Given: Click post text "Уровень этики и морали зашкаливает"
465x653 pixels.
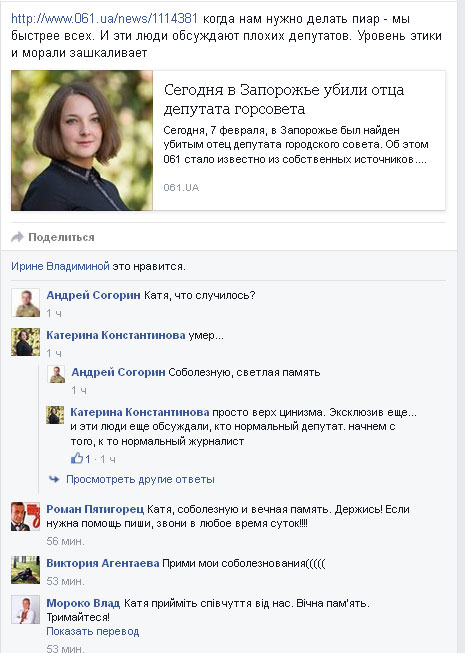Looking at the screenshot, I should (226, 45).
